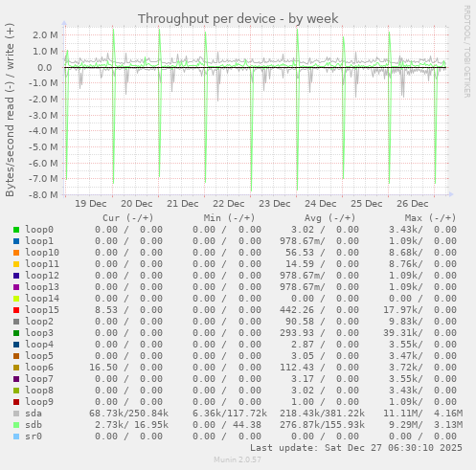Click the loop1 blue legend swatch
476x470 pixels.
coord(16,241)
